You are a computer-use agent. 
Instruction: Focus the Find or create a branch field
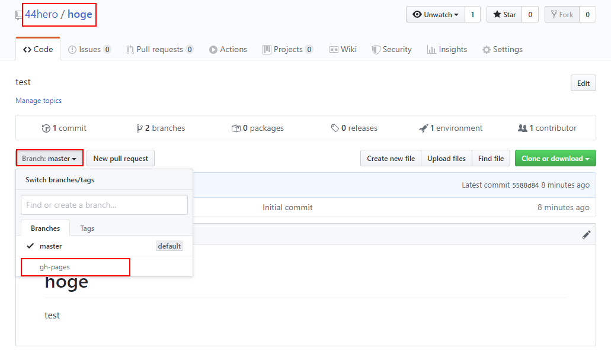tap(104, 205)
